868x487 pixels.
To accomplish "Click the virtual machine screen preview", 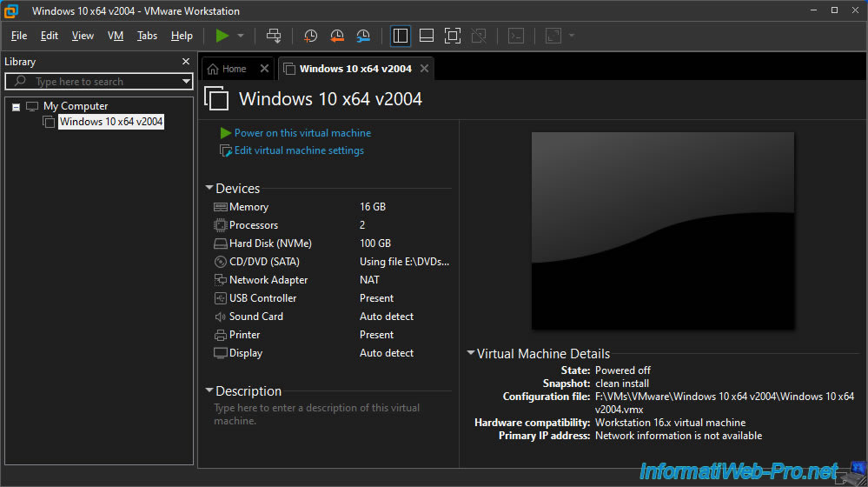I will tap(663, 230).
